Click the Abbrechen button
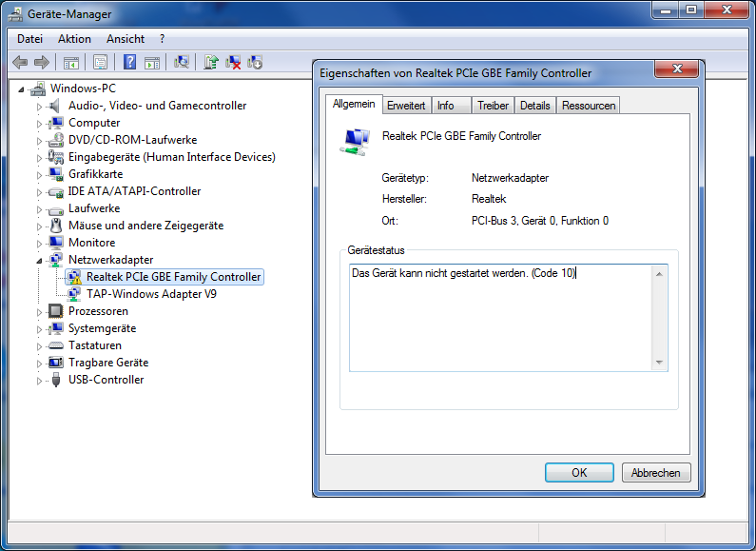The width and height of the screenshot is (756, 551). click(656, 473)
